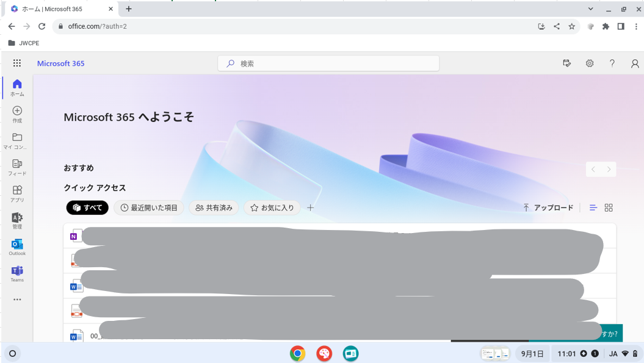The width and height of the screenshot is (644, 363).
Task: Expand the tab search dropdown arrow
Action: [591, 9]
